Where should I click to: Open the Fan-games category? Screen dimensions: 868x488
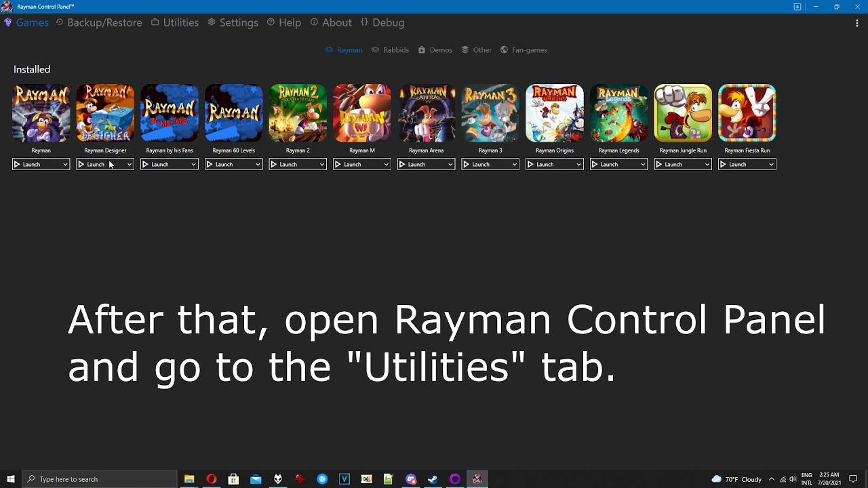[x=524, y=50]
